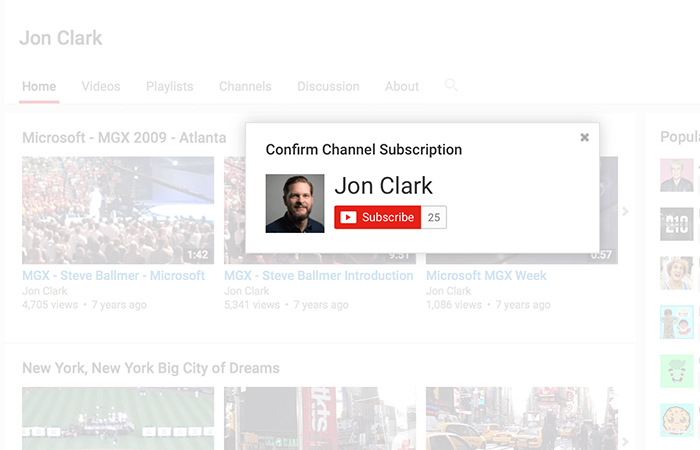
Task: Click the 1:42 duration video thumbnail
Action: click(118, 210)
